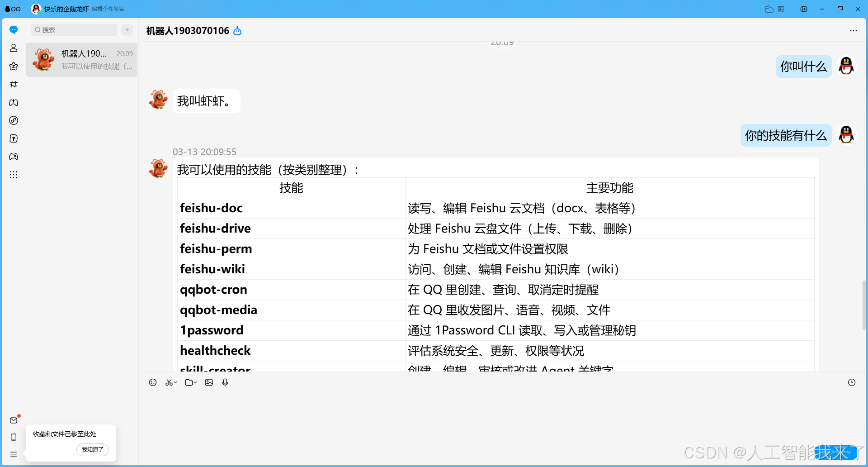Open the Contacts icon in sidebar

(x=14, y=48)
